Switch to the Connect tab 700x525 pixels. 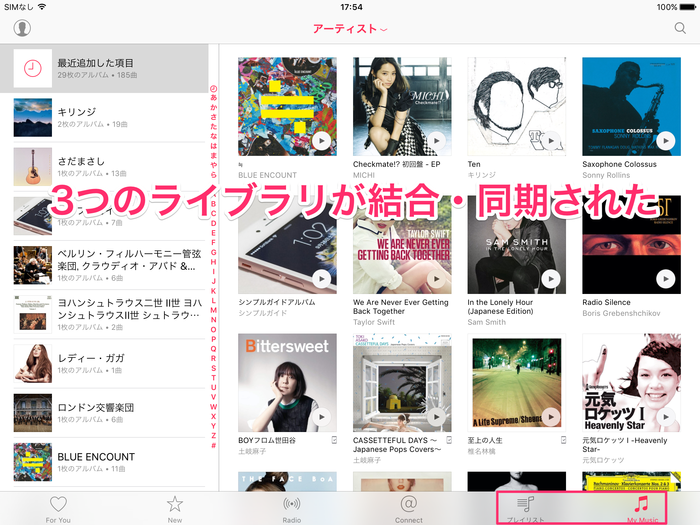click(408, 509)
